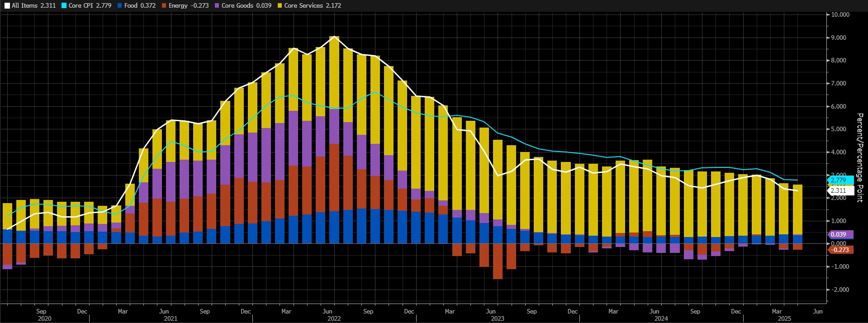Toggle the Food 0.372 legend entry

[x=136, y=6]
